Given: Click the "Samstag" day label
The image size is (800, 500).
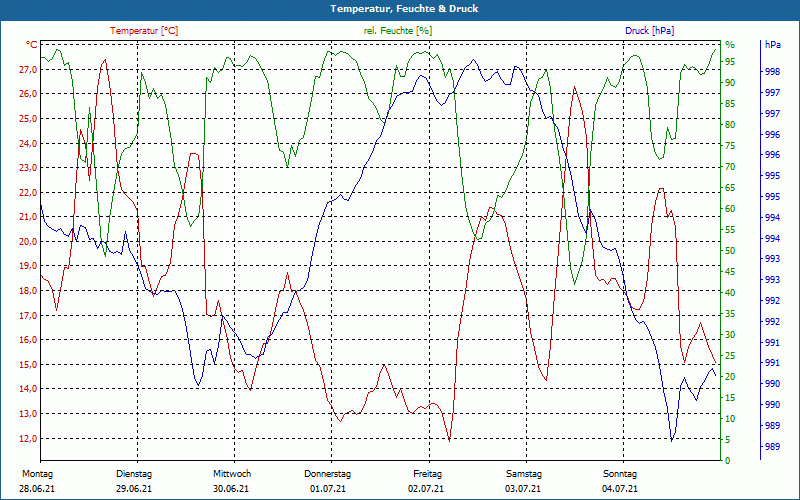Looking at the screenshot, I should [523, 474].
